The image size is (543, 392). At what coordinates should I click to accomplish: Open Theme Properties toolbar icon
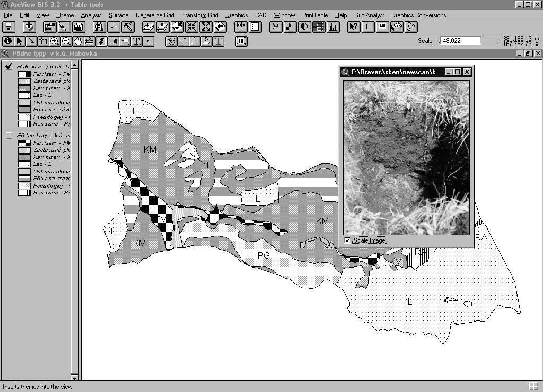click(x=50, y=26)
